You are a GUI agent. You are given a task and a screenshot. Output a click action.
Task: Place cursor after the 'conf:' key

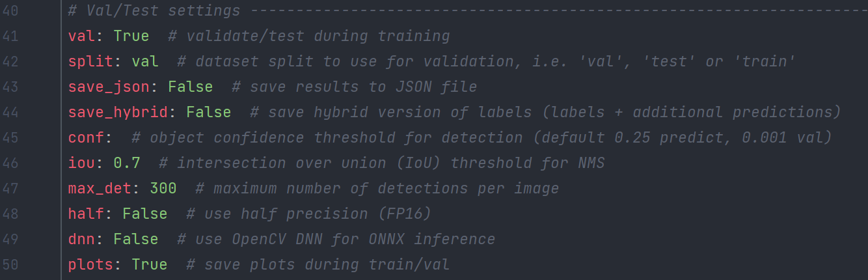[x=115, y=138]
